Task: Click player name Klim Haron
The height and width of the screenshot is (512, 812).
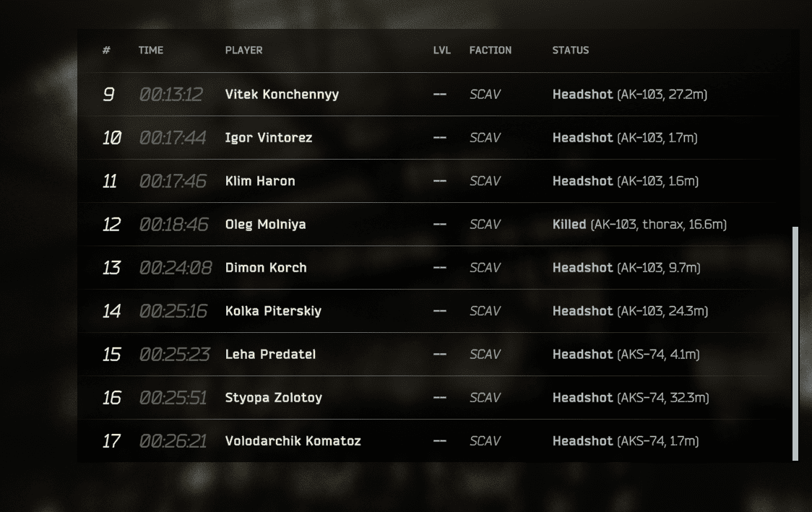Action: point(260,181)
